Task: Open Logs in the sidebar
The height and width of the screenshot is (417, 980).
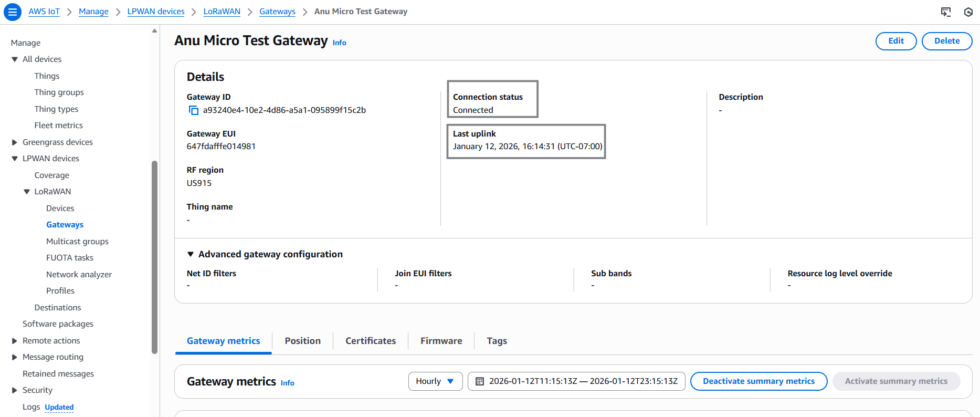Action: [x=31, y=407]
